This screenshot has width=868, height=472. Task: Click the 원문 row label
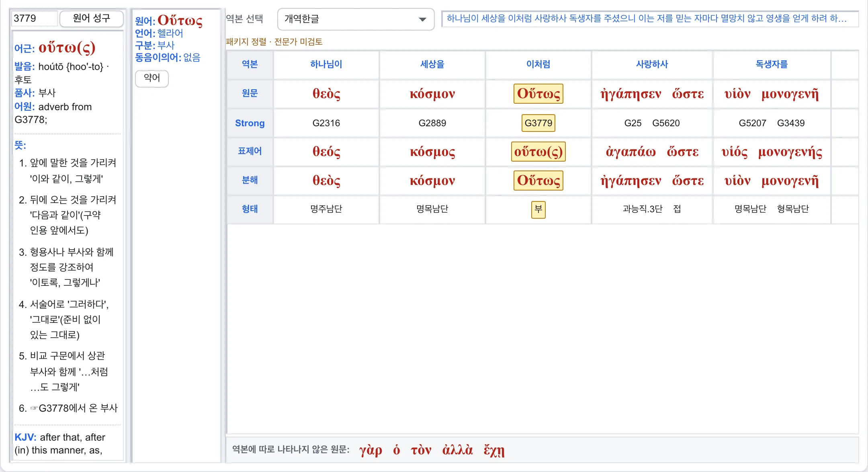250,93
